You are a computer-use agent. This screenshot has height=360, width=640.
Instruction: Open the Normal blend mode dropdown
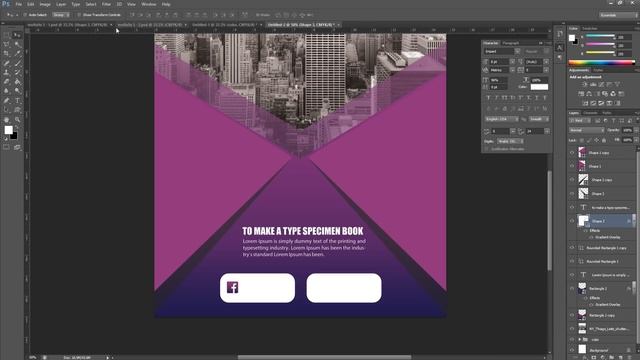[587, 130]
